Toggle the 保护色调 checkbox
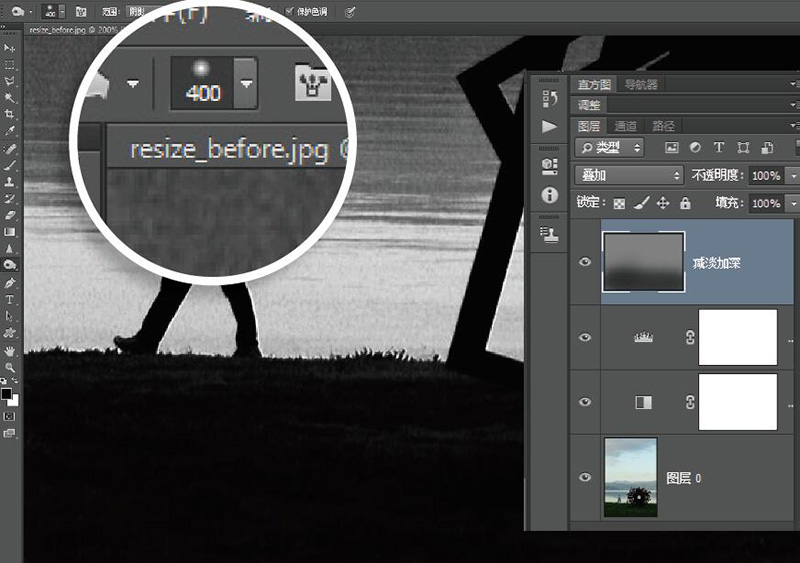This screenshot has width=800, height=563. [290, 11]
